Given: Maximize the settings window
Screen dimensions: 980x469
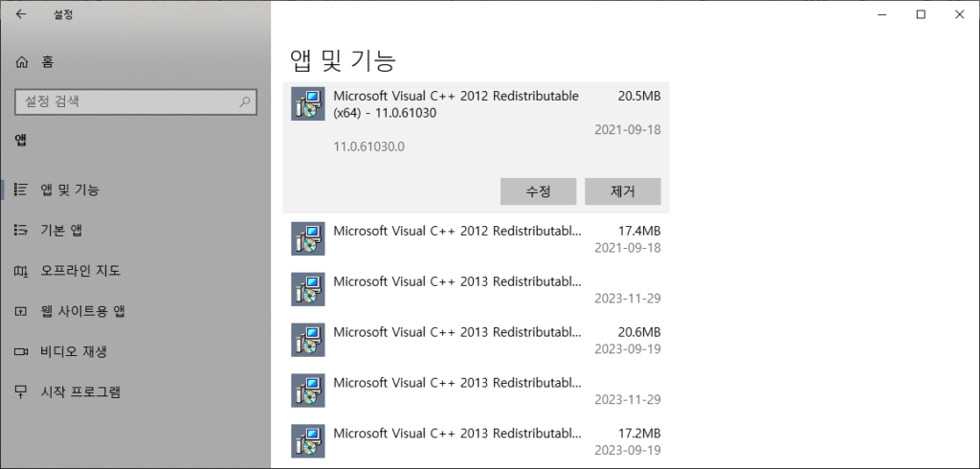Looking at the screenshot, I should (921, 14).
